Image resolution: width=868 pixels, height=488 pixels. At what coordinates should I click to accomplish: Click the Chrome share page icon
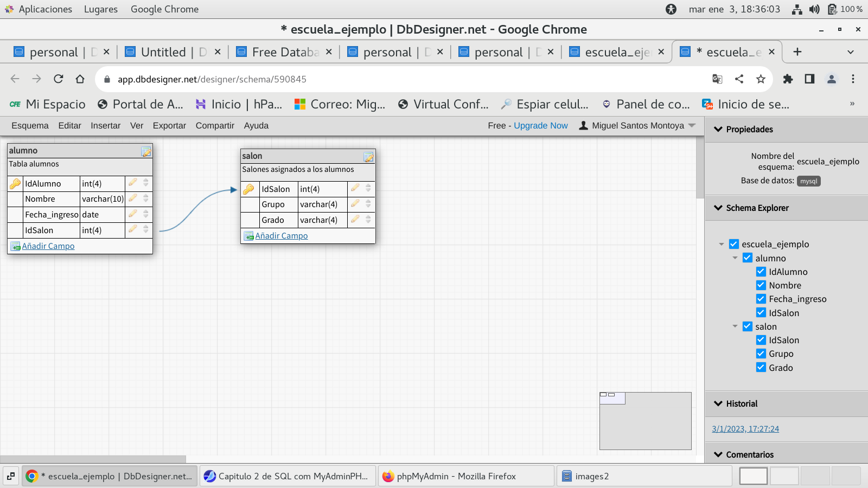[x=739, y=79]
